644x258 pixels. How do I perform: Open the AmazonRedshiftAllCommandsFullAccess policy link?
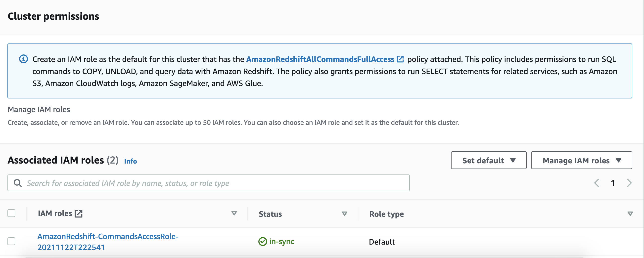click(x=320, y=59)
